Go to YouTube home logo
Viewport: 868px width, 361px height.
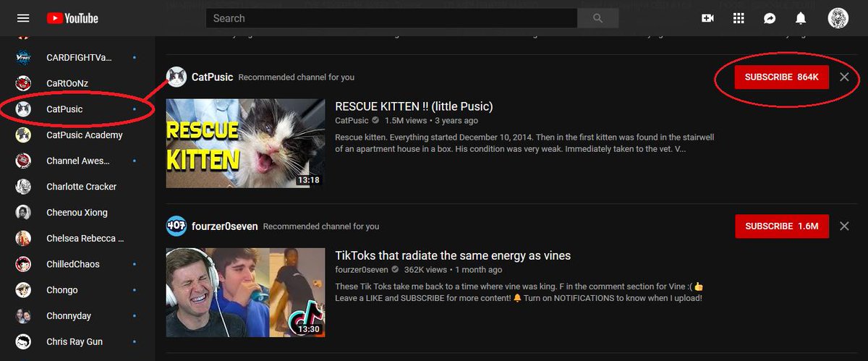(x=72, y=18)
